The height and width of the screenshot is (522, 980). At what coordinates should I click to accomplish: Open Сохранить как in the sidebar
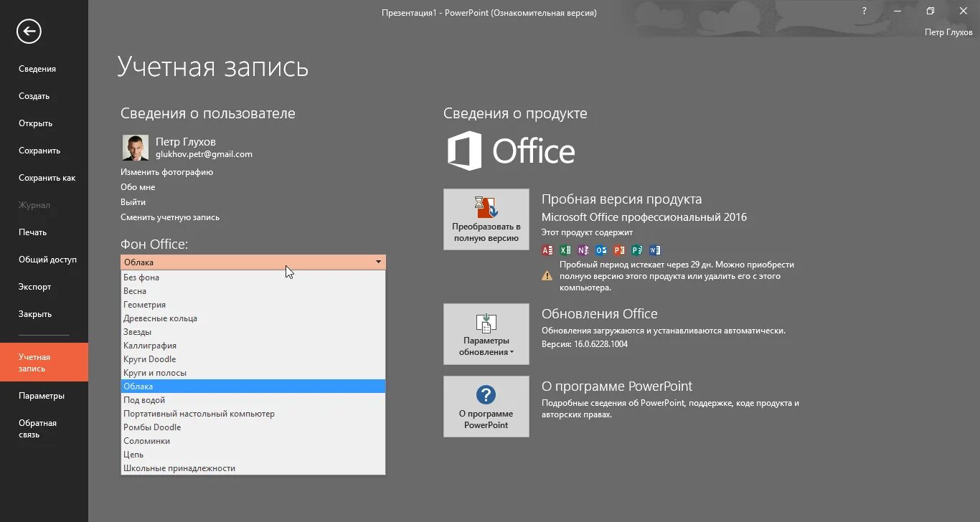point(44,178)
